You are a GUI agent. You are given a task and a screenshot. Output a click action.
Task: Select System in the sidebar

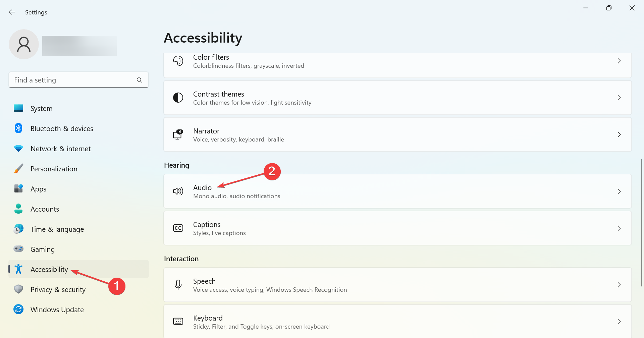(41, 109)
